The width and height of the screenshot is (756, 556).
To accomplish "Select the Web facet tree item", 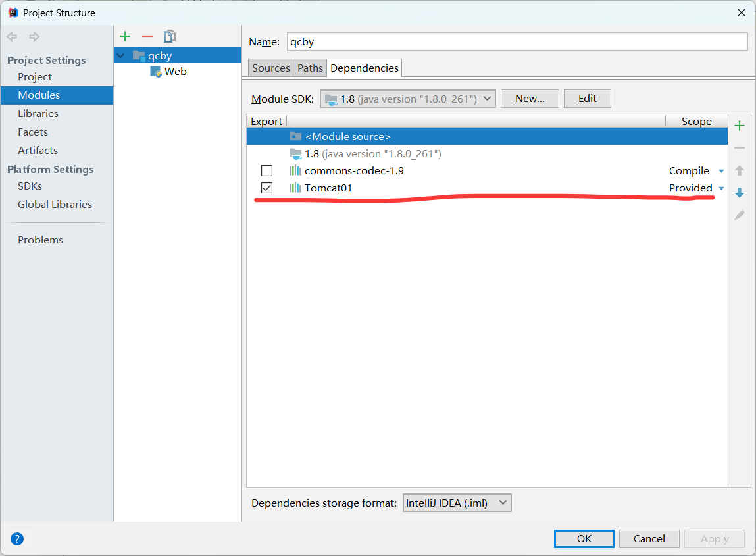I will [x=178, y=71].
